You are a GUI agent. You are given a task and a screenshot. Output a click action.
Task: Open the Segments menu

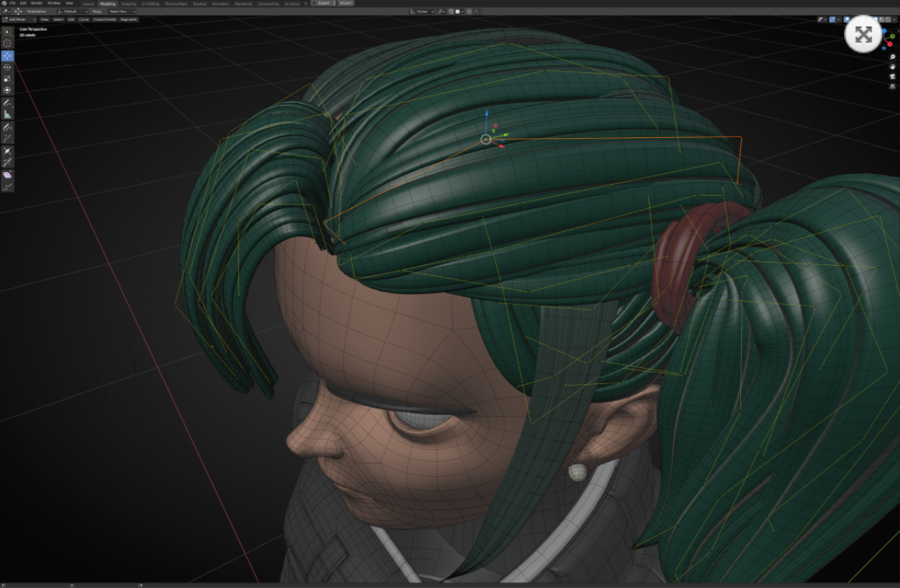point(129,19)
